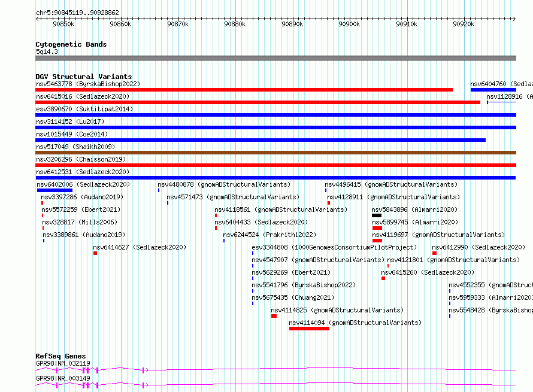Image resolution: width=533 pixels, height=392 pixels.
Task: Click the red nsv4114094 variant bar
Action: coord(309,329)
